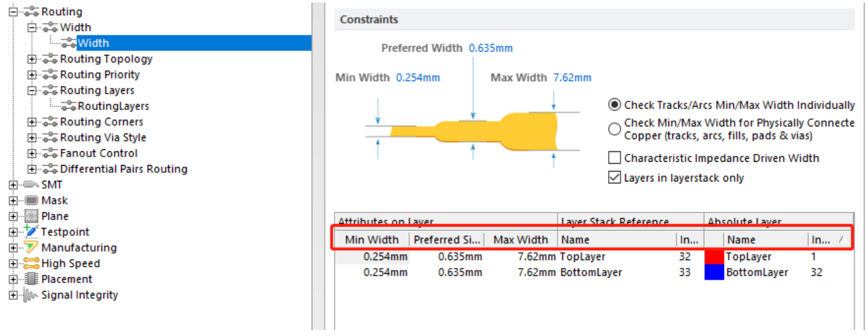Select Check Min/Max Width for Physically Connected Copper
Image resolution: width=868 pixels, height=336 pixels.
click(x=615, y=129)
